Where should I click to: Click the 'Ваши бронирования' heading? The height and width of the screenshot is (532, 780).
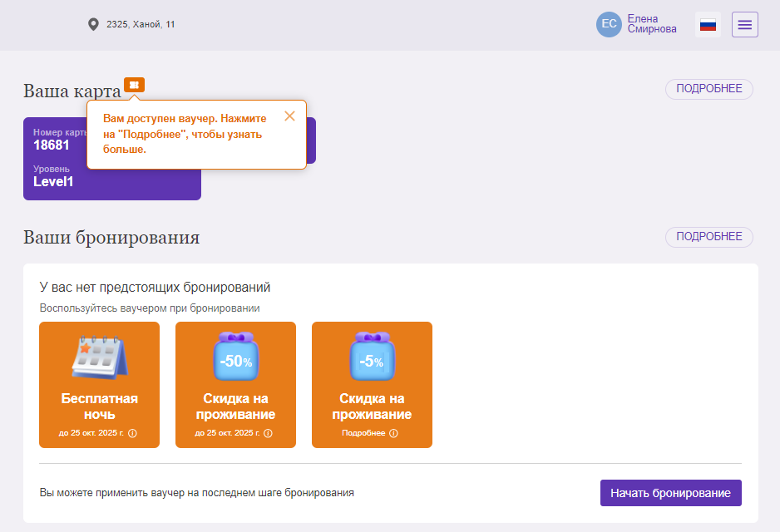(111, 238)
